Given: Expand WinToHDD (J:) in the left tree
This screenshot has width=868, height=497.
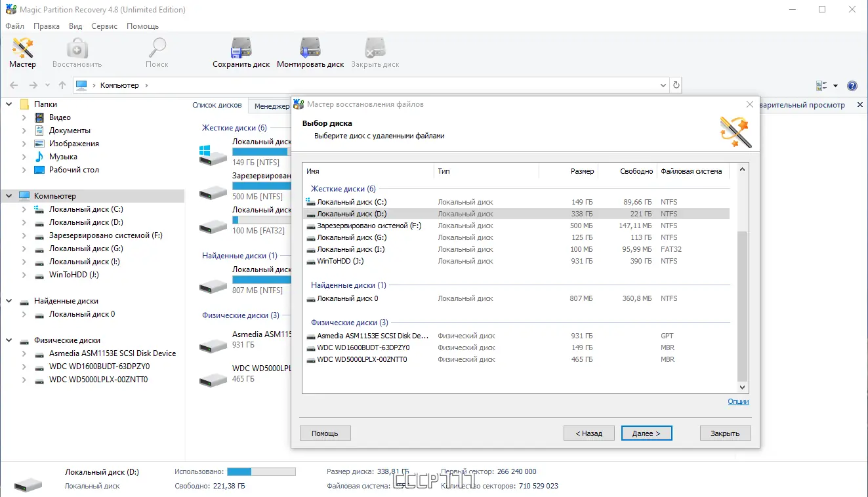Looking at the screenshot, I should [x=24, y=275].
